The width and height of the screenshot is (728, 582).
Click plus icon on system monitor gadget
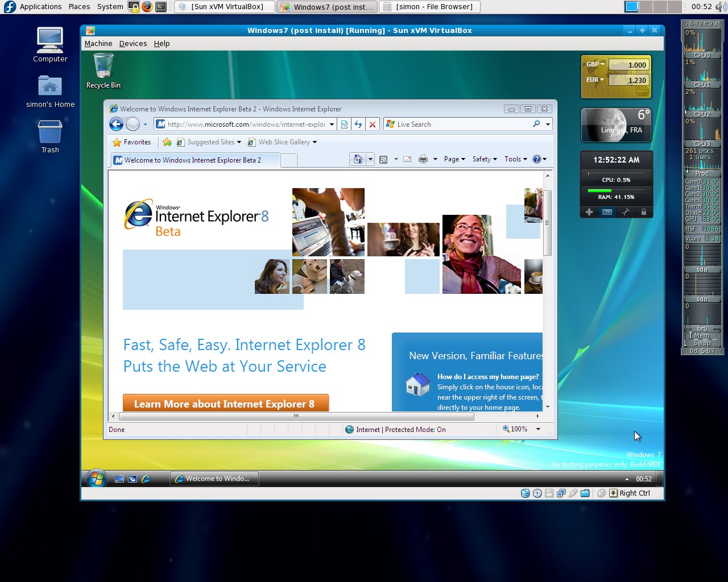point(589,212)
